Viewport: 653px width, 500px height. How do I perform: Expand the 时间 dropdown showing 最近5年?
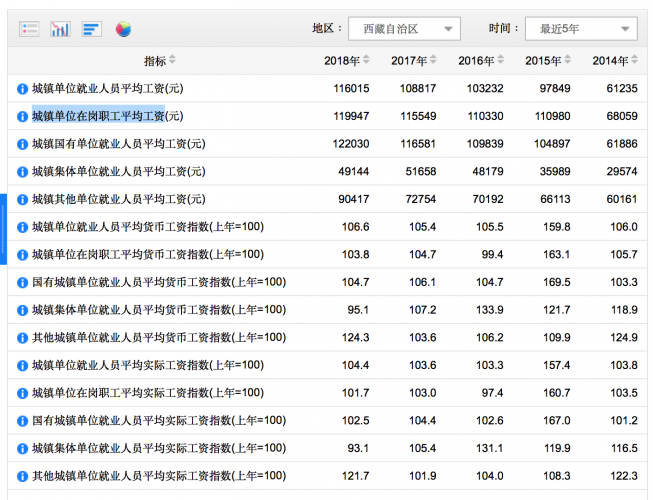pyautogui.click(x=581, y=29)
